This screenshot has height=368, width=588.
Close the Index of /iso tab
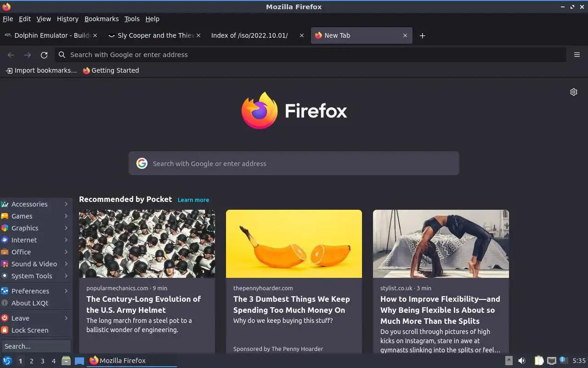click(302, 35)
